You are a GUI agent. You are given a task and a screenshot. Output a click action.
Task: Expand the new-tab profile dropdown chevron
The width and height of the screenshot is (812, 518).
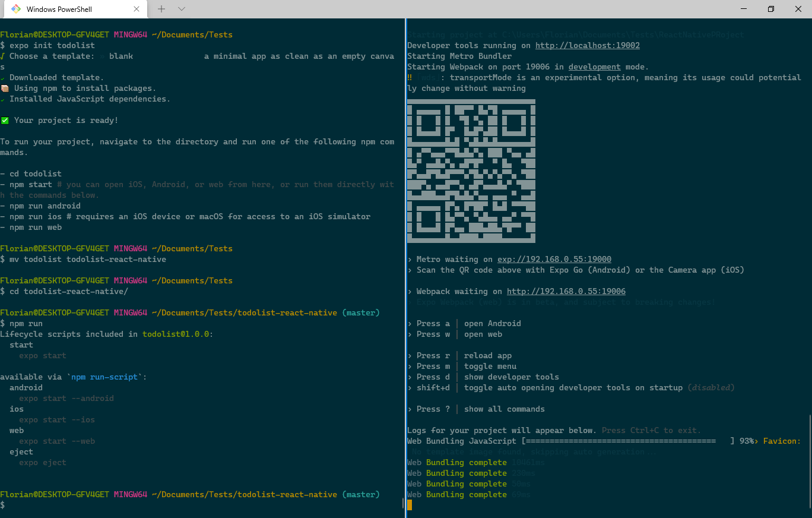pyautogui.click(x=182, y=9)
